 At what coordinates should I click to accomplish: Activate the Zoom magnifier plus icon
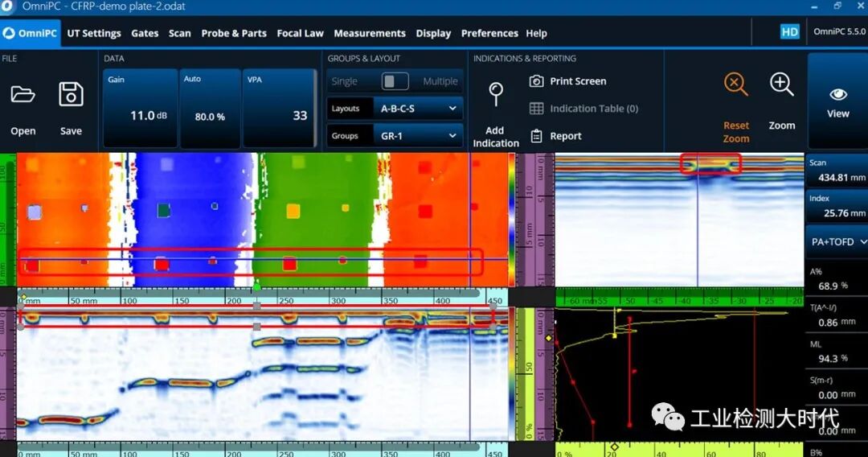click(x=782, y=84)
